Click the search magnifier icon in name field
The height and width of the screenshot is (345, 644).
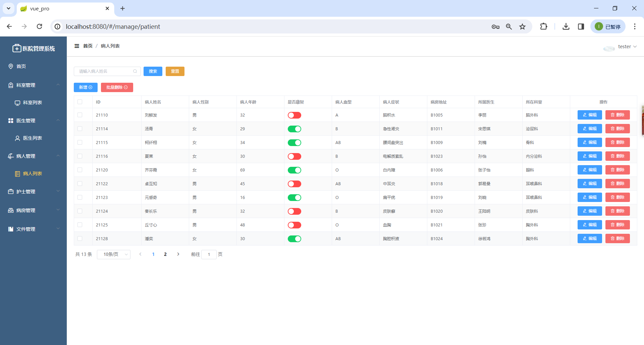coord(135,71)
